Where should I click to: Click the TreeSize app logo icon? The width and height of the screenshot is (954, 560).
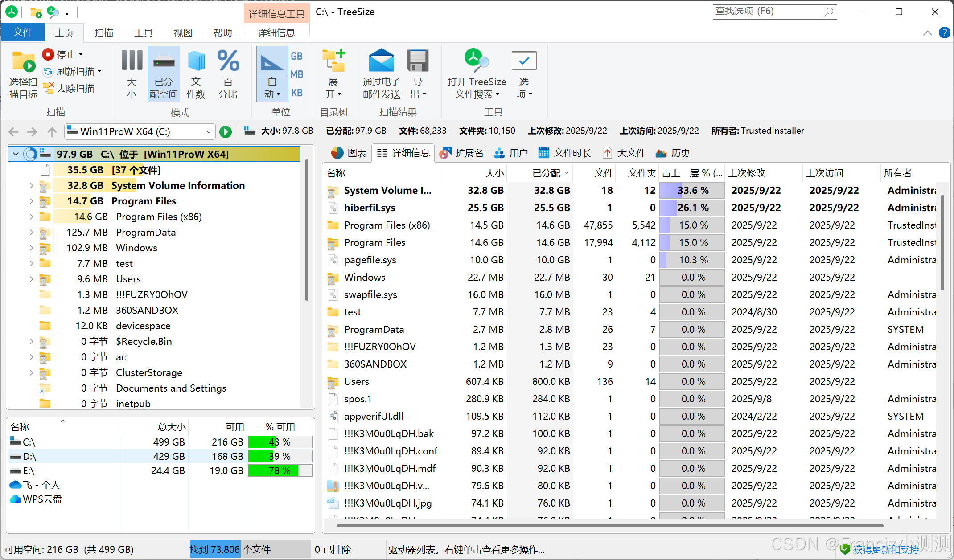click(x=12, y=12)
